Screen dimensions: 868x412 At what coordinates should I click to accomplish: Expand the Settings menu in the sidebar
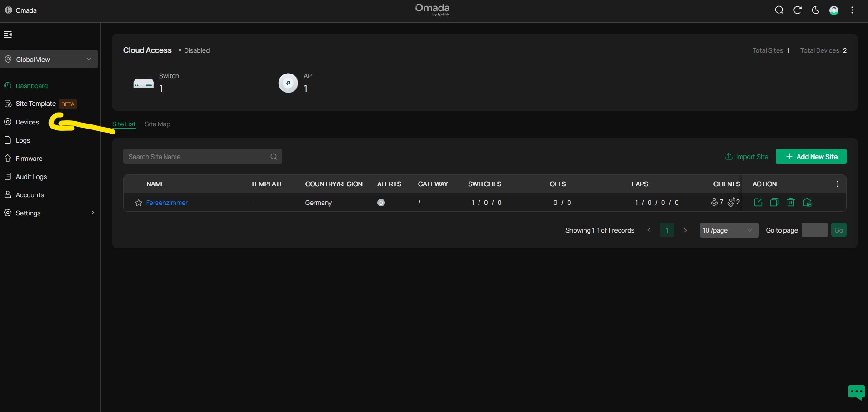pos(49,213)
